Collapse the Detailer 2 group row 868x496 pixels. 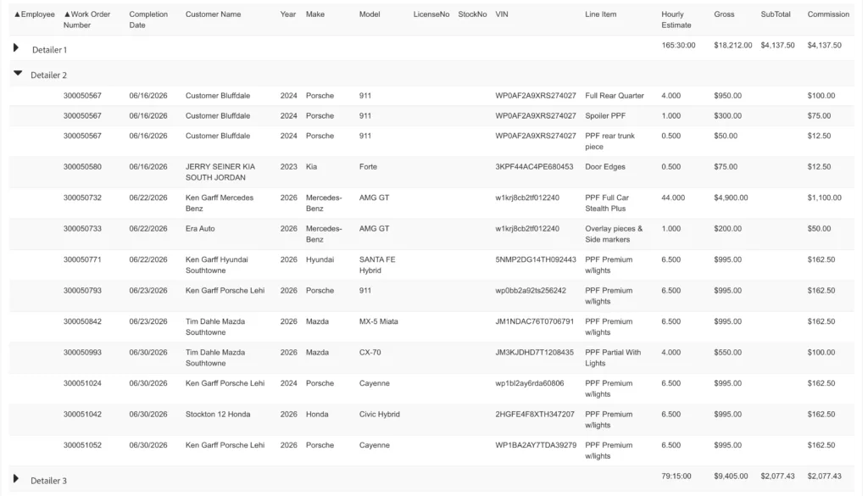[18, 73]
